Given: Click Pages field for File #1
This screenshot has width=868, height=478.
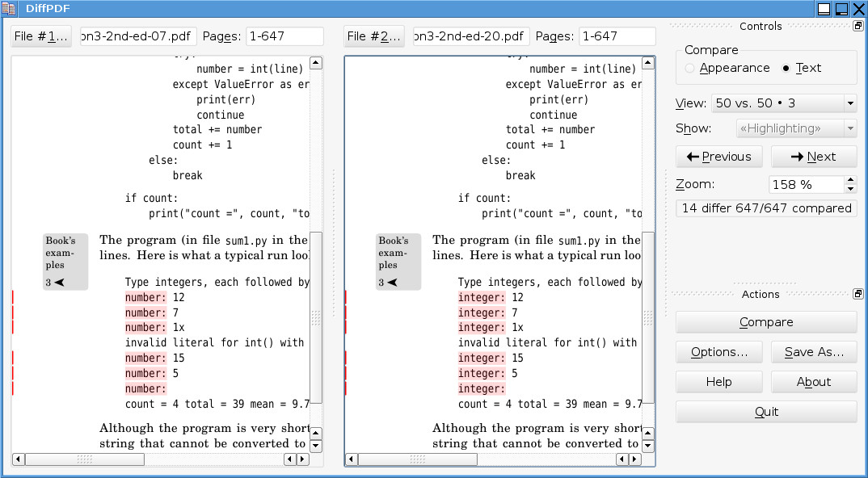Looking at the screenshot, I should click(x=284, y=36).
